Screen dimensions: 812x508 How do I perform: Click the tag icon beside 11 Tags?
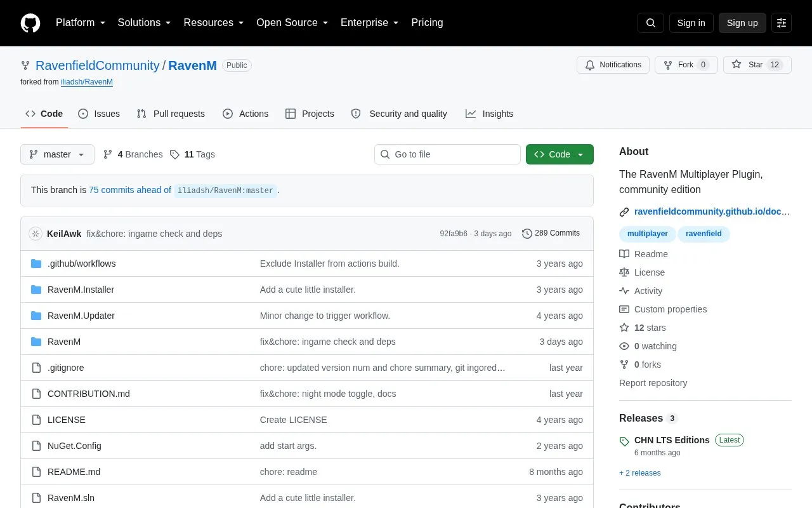[x=174, y=154]
